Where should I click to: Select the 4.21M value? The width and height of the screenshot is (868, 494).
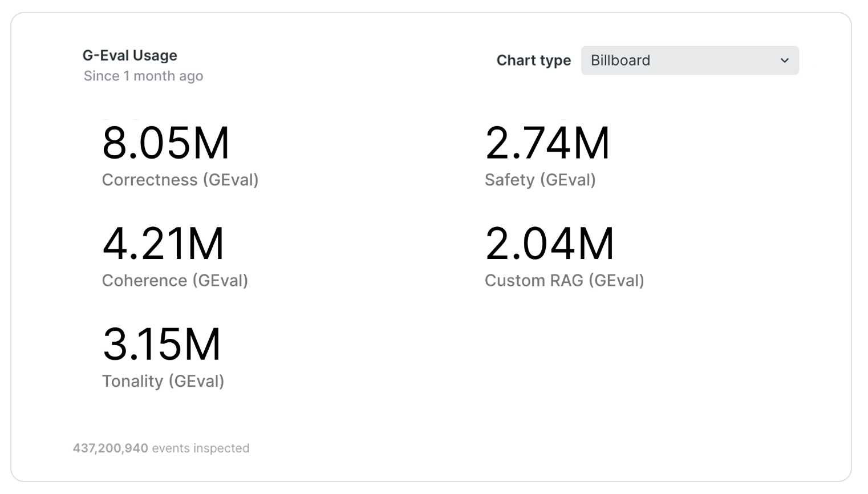pos(163,244)
